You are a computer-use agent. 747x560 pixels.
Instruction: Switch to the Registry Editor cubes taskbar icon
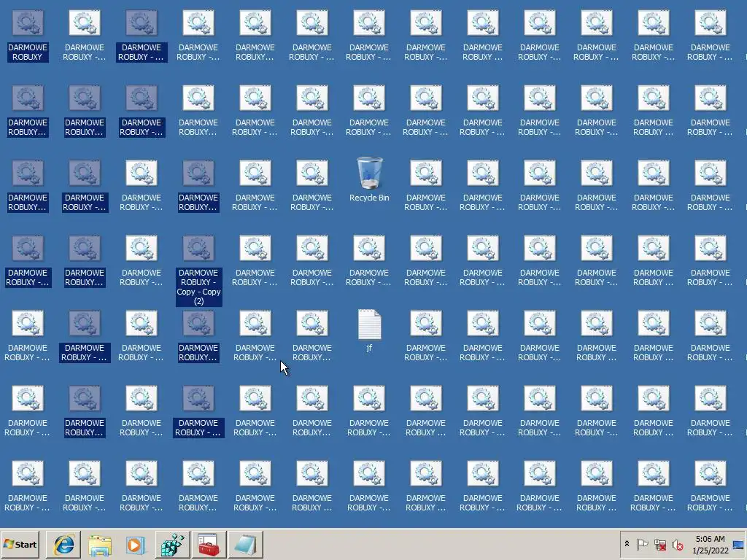pyautogui.click(x=172, y=544)
